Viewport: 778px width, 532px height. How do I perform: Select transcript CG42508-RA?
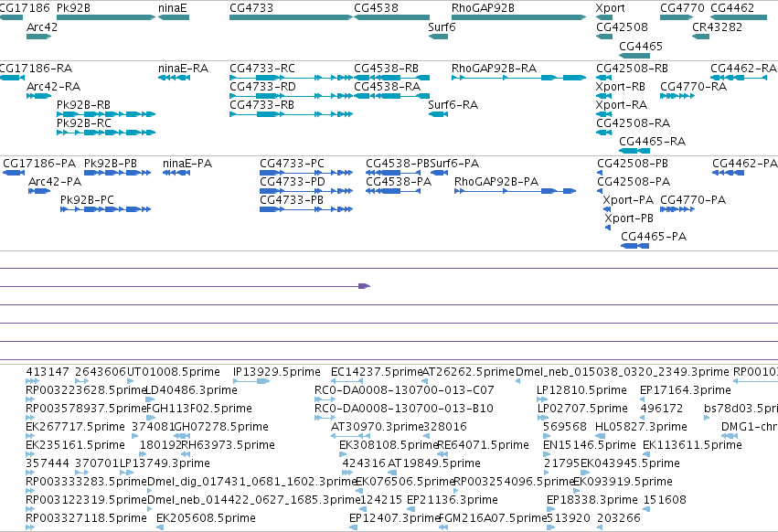click(604, 133)
